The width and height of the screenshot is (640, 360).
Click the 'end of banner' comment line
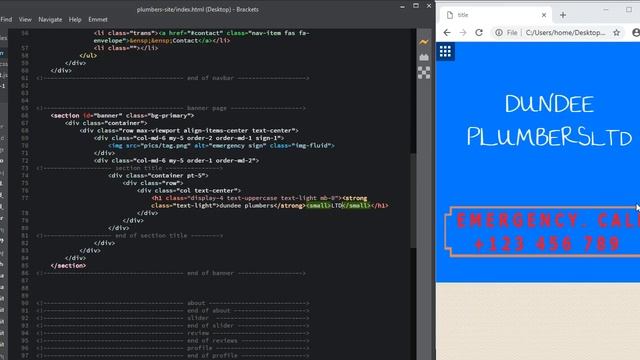tap(171, 273)
